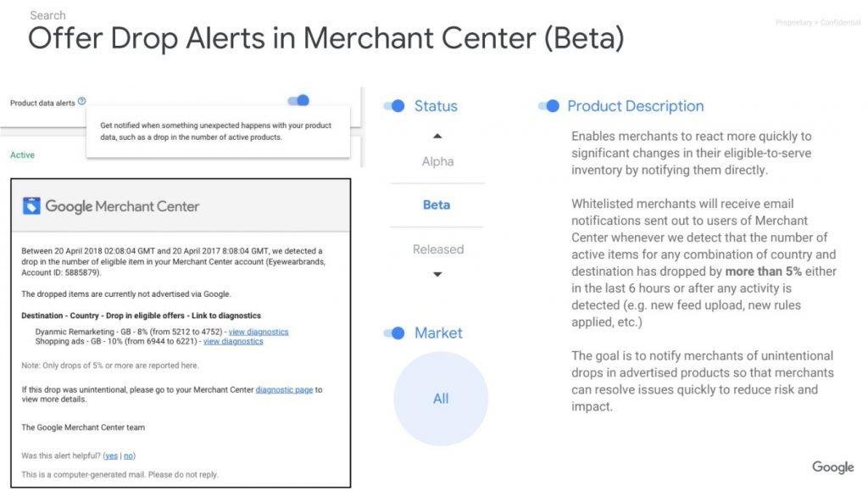Open the diagnostic page link
Screen dimensions: 868x492
[284, 390]
